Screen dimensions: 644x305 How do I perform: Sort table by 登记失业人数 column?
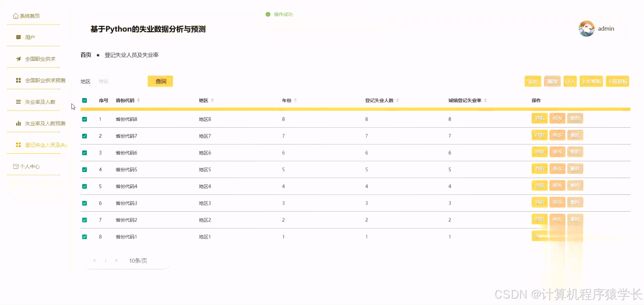coord(398,100)
